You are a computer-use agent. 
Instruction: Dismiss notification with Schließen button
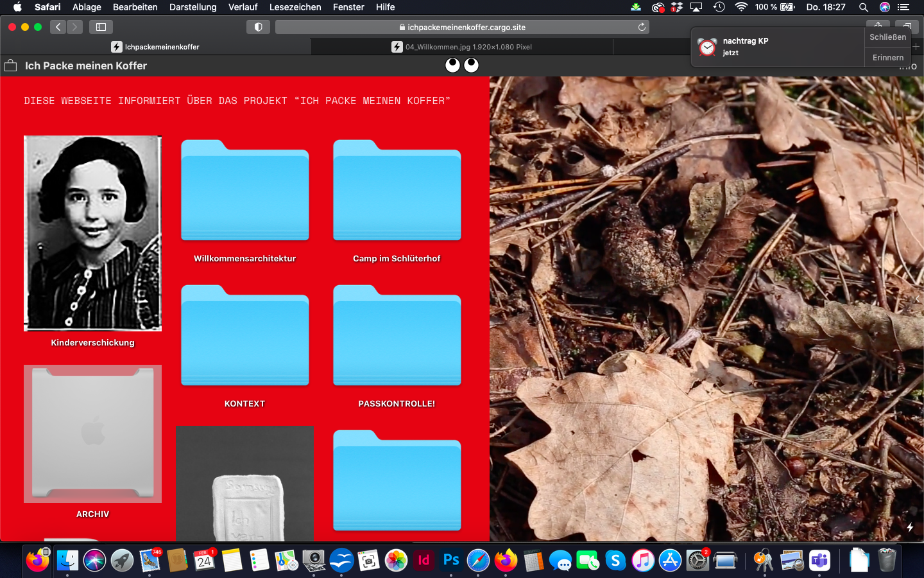coord(888,37)
